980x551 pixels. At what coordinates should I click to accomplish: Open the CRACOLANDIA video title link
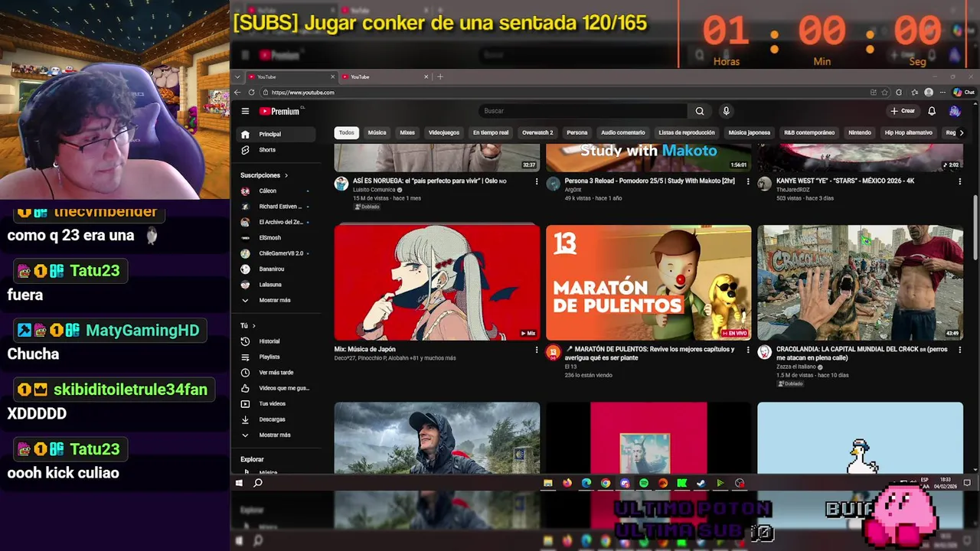[x=862, y=353]
